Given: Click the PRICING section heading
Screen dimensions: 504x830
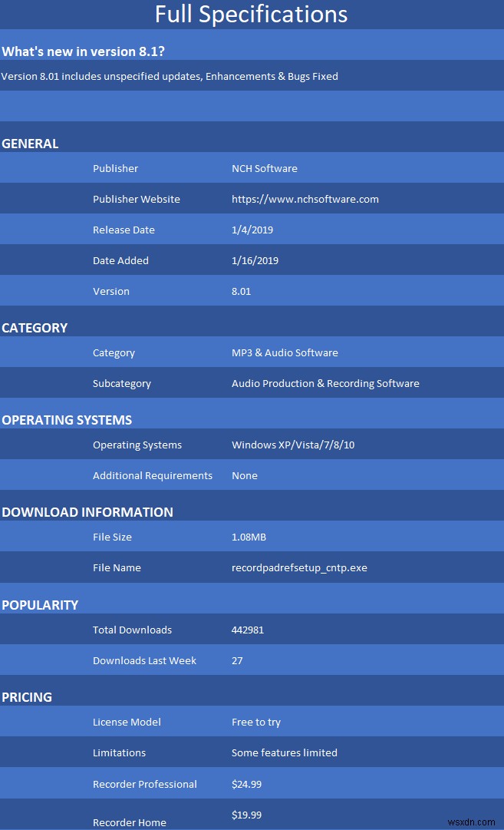Looking at the screenshot, I should pos(27,697).
